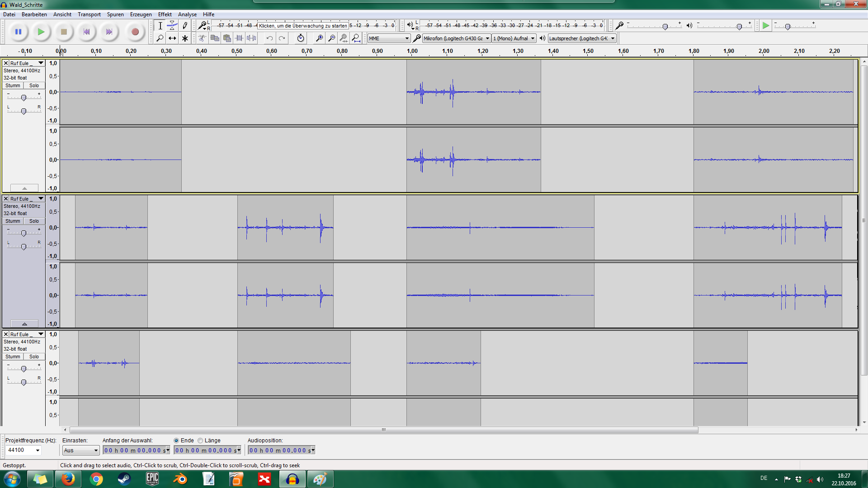
Task: Open the Effekt menu
Action: (x=165, y=14)
